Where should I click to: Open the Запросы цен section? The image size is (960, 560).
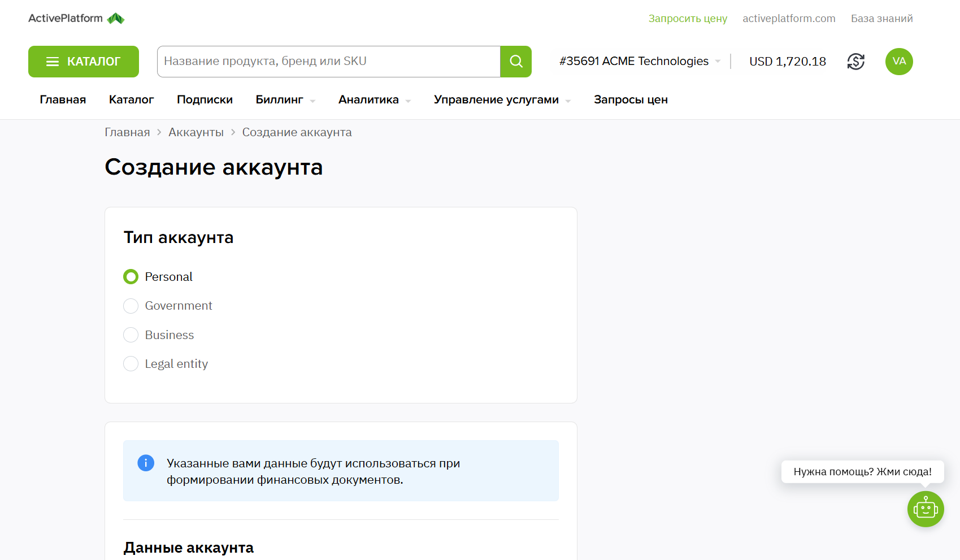(x=631, y=100)
